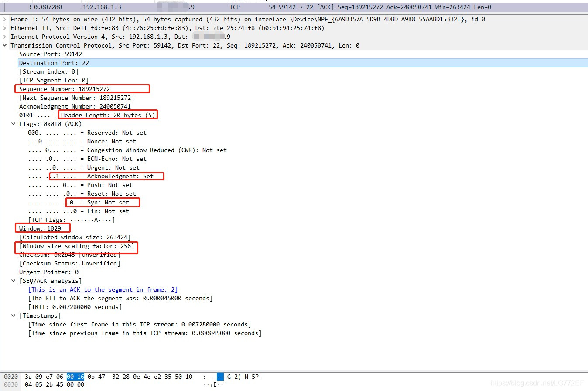
Task: Select the Source Port: 59142 field
Action: (x=51, y=54)
